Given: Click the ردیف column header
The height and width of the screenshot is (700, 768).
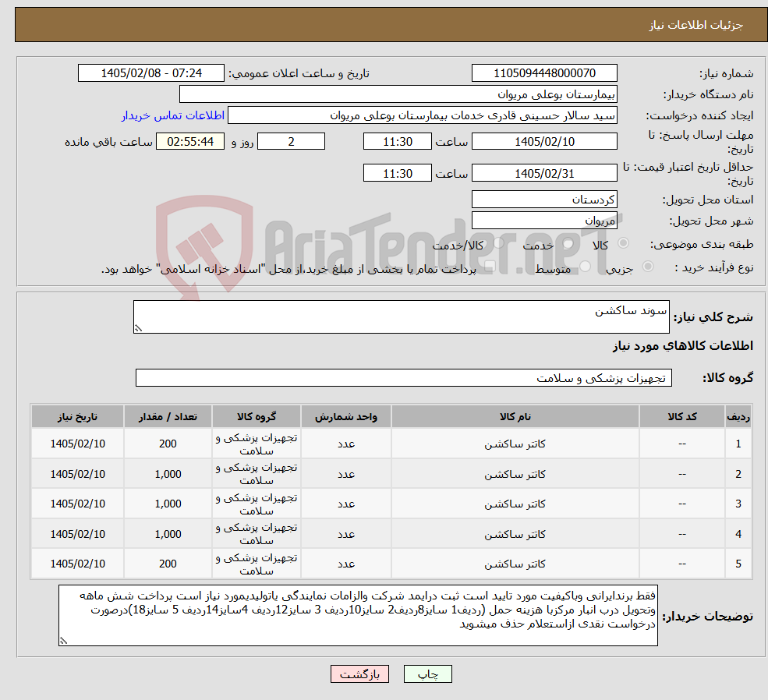Looking at the screenshot, I should (x=738, y=416).
